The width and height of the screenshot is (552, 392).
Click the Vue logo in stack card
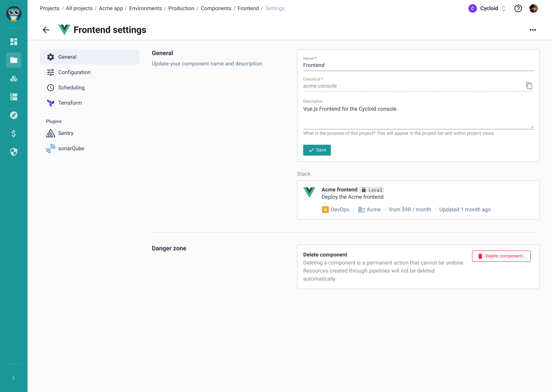pos(309,193)
